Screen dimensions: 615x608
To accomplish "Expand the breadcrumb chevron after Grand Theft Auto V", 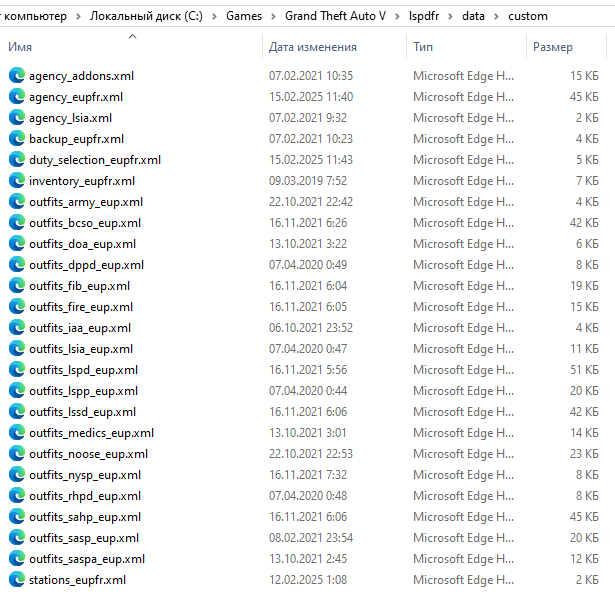I will click(x=397, y=16).
